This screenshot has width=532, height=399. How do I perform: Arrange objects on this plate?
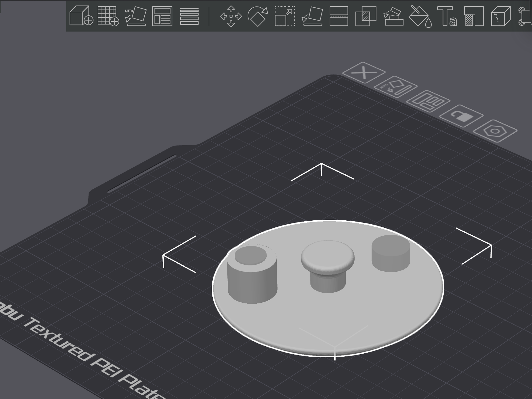pos(428,101)
